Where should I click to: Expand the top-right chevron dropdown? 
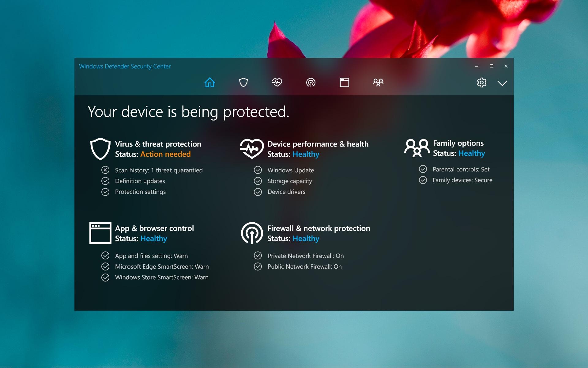click(502, 83)
